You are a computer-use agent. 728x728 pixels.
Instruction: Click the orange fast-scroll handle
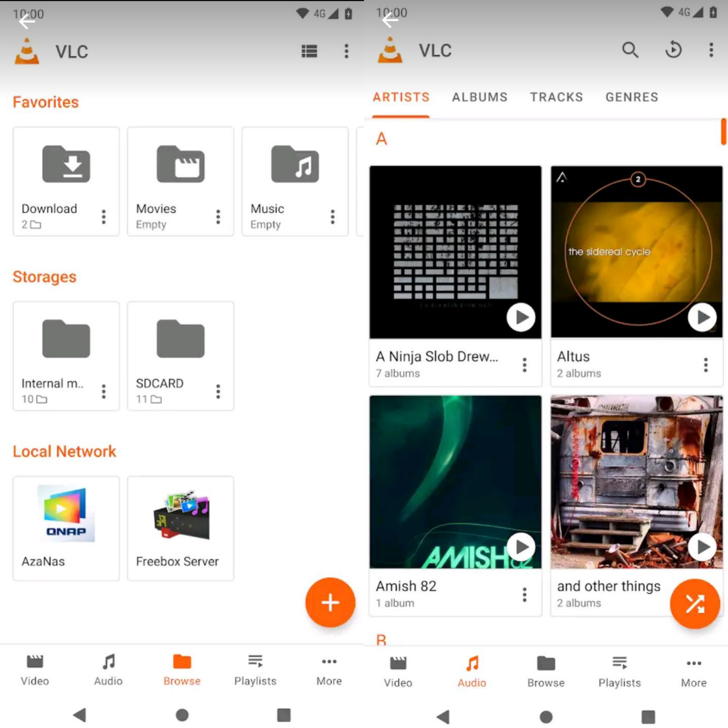(723, 132)
